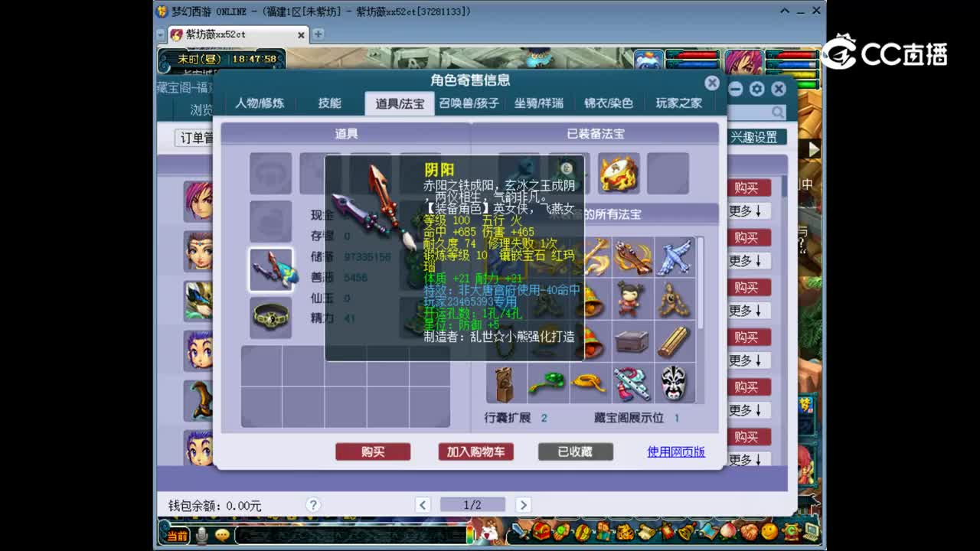The width and height of the screenshot is (980, 551).
Task: Click the help question mark icon
Action: [x=312, y=504]
